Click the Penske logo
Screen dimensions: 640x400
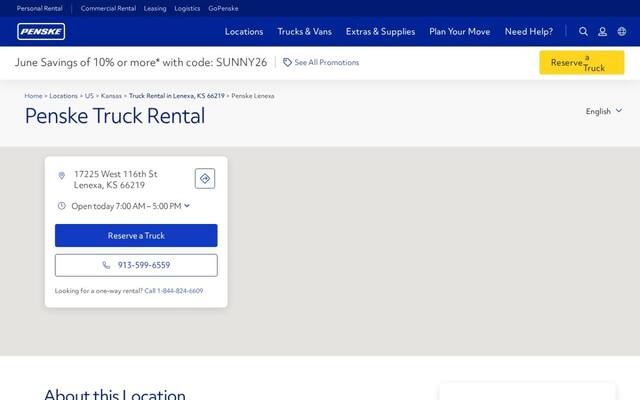(x=41, y=31)
